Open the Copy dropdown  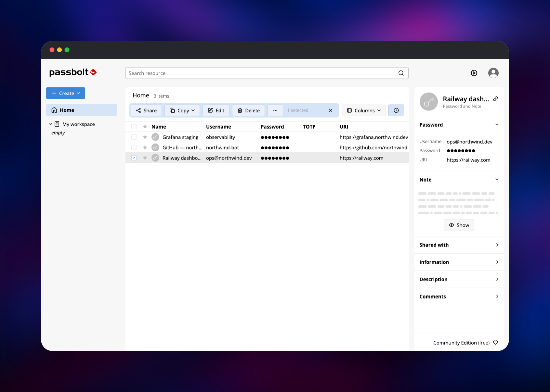tap(182, 110)
